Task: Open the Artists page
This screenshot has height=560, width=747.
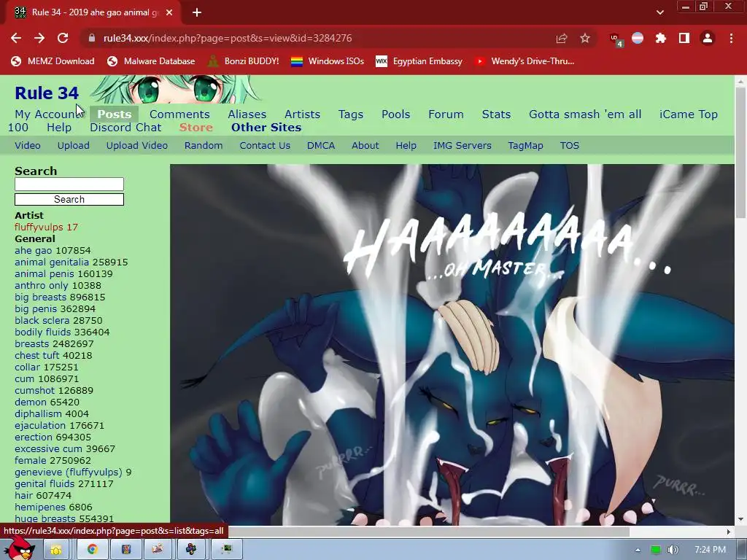Action: coord(302,114)
